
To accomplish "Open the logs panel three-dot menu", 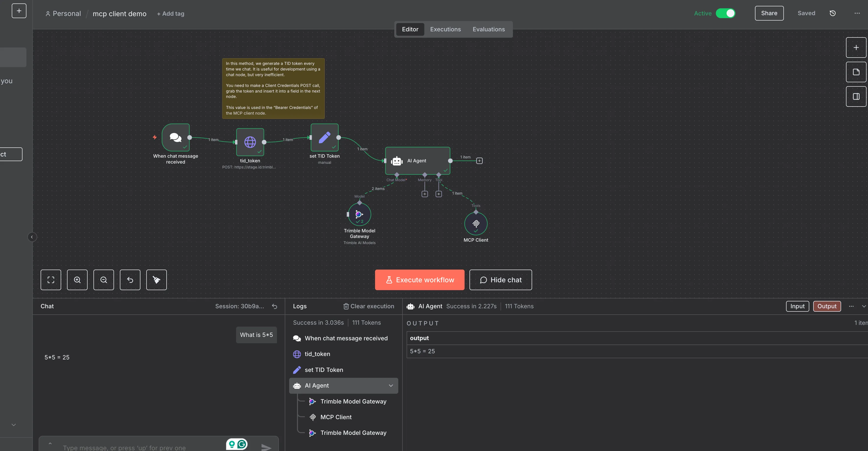I will [x=851, y=306].
